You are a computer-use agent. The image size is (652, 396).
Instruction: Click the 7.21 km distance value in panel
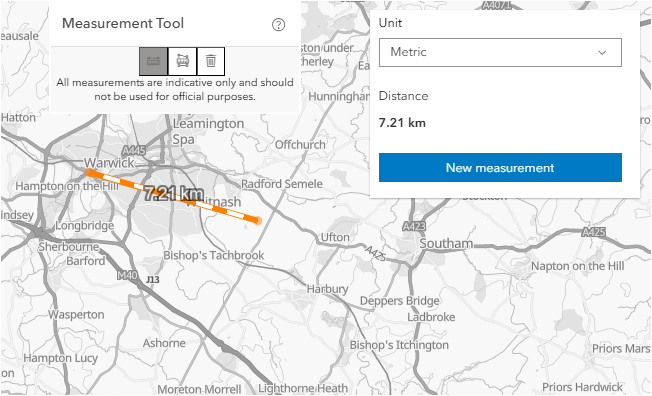coord(402,123)
